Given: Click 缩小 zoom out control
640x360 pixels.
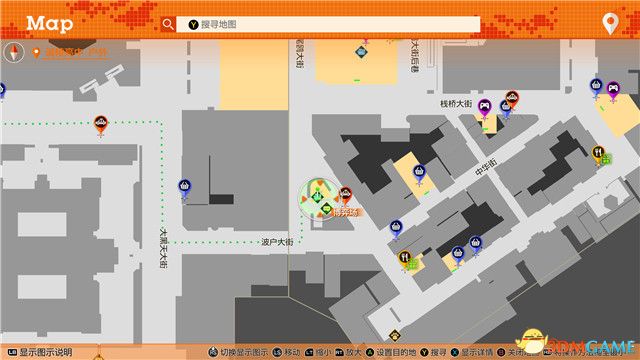Looking at the screenshot, I should click(318, 352).
